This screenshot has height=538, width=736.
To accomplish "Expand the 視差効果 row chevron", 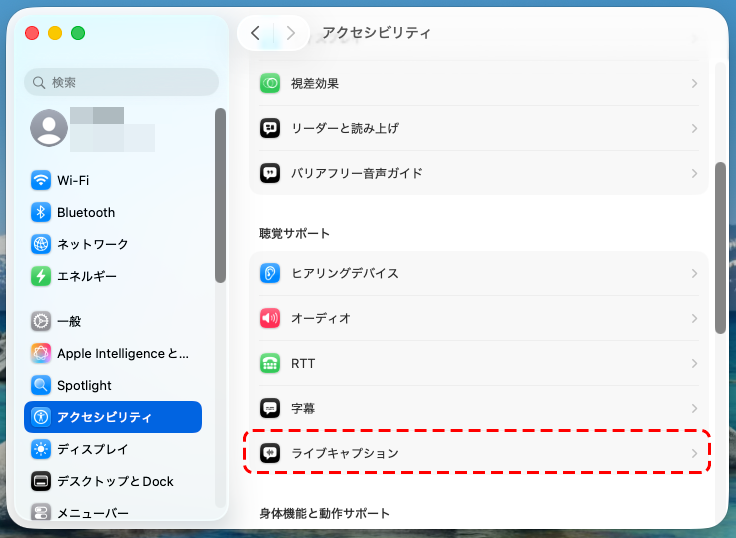I will [x=694, y=83].
